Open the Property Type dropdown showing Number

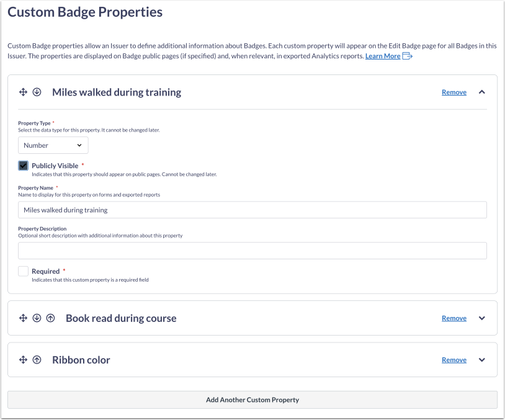pos(53,145)
